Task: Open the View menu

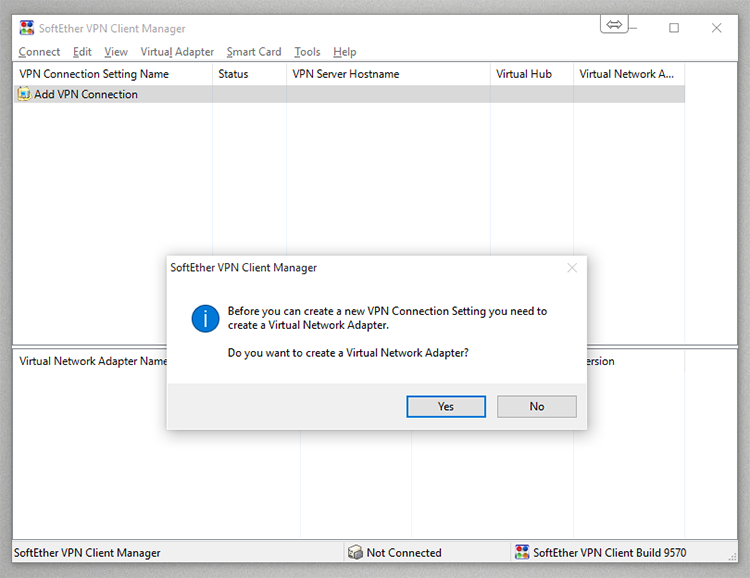Action: pos(116,52)
